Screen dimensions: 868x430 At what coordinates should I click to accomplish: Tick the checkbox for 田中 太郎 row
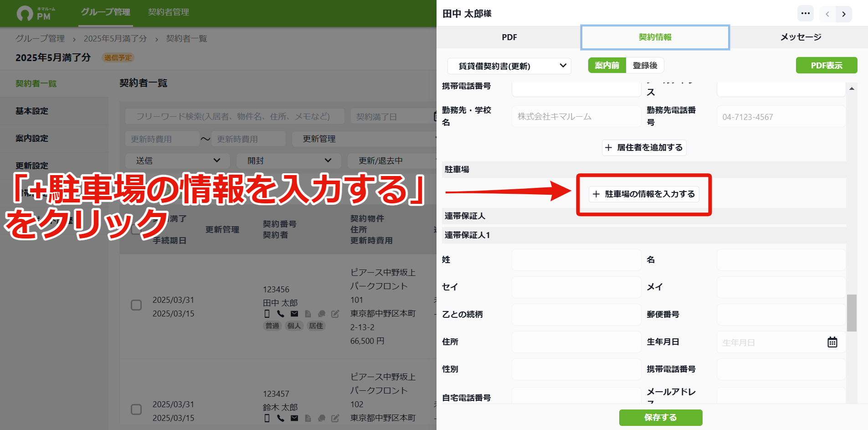pos(136,305)
